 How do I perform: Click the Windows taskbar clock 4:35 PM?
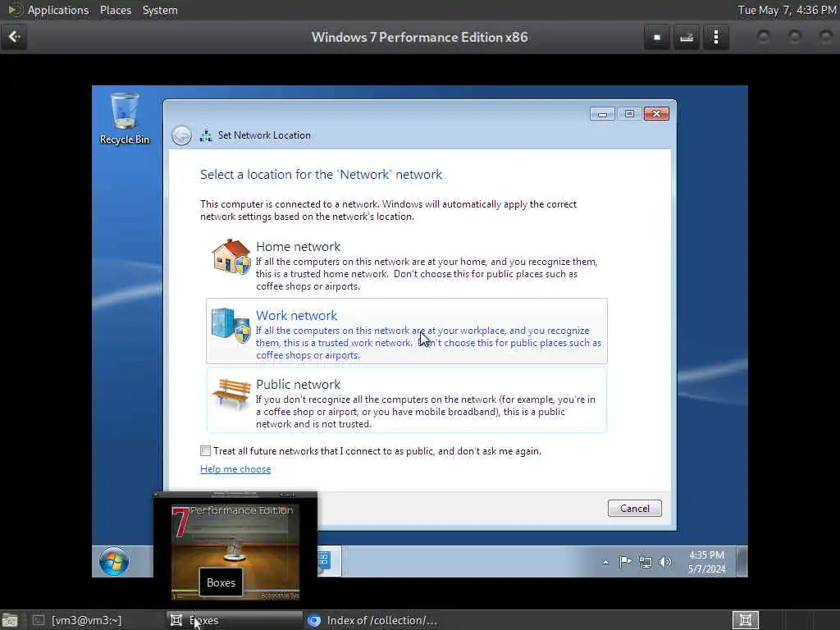pos(706,562)
